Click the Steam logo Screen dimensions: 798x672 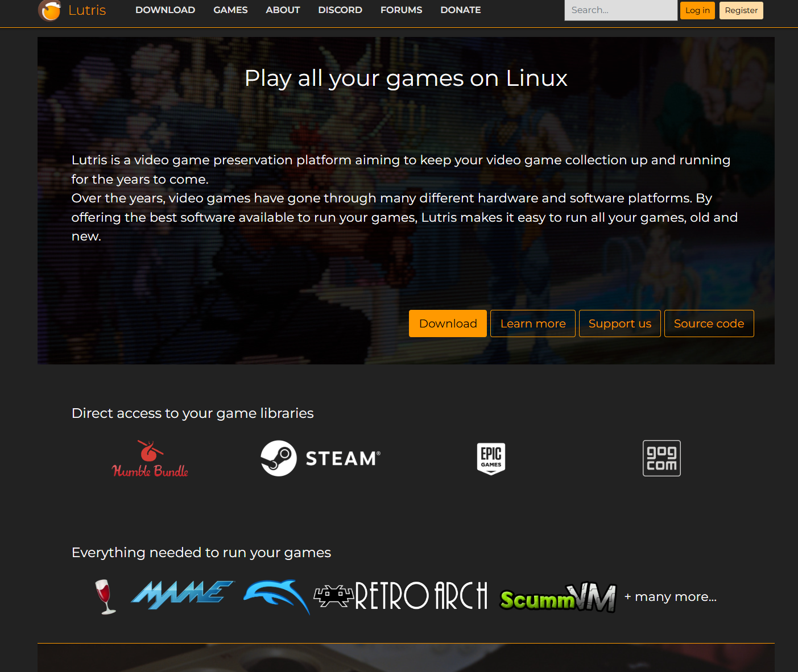[320, 458]
